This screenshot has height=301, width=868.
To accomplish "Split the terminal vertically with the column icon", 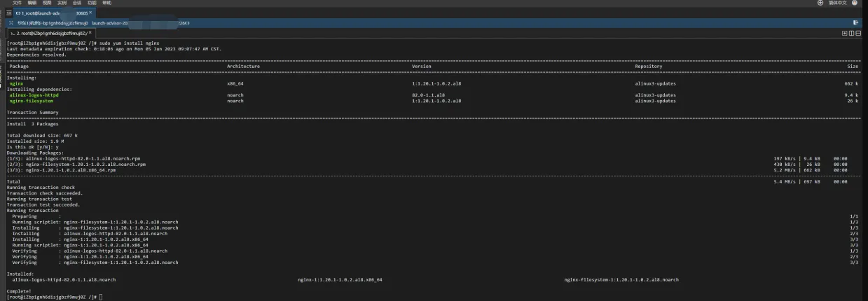I will coord(850,33).
